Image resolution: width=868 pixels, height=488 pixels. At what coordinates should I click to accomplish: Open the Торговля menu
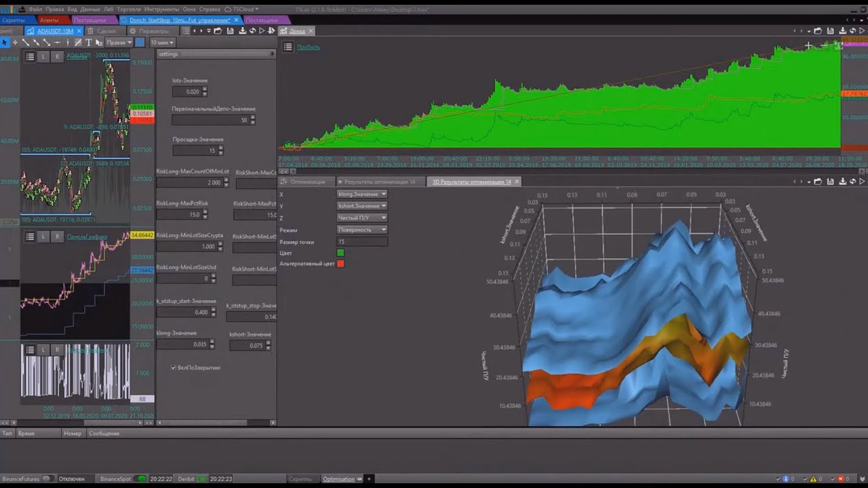(129, 9)
